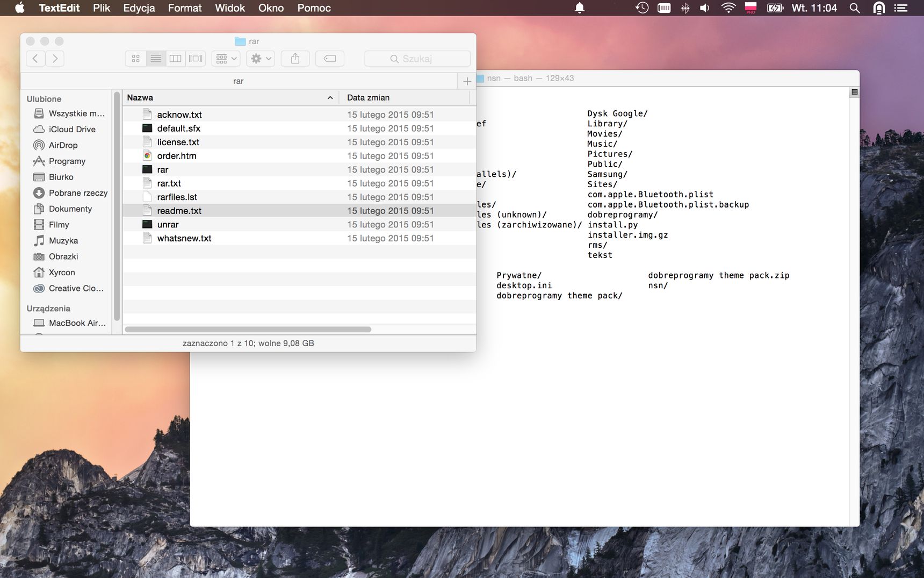Select the readme.txt file
924x578 pixels.
(x=299, y=211)
